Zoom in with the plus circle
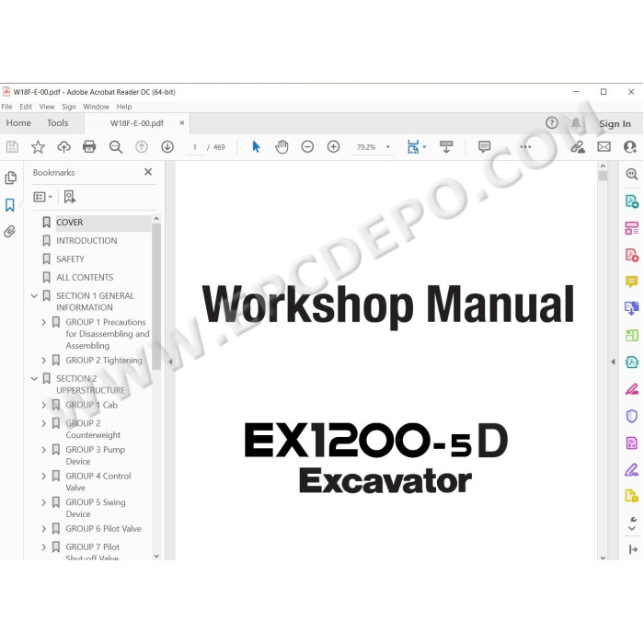 tap(333, 146)
